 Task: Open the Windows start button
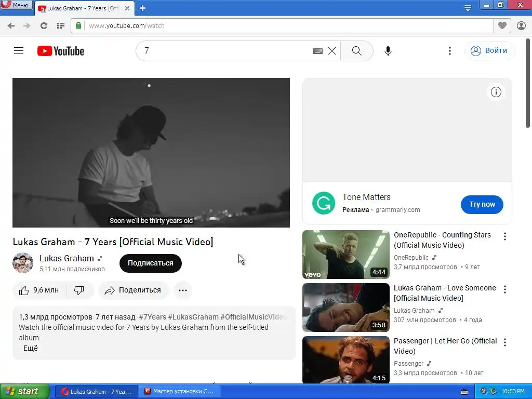coord(25,391)
